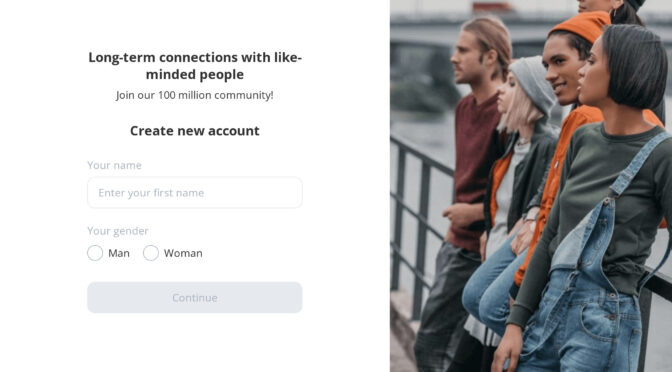Viewport: 672px width, 372px height.
Task: Click the bridge in photo background
Action: click(429, 30)
